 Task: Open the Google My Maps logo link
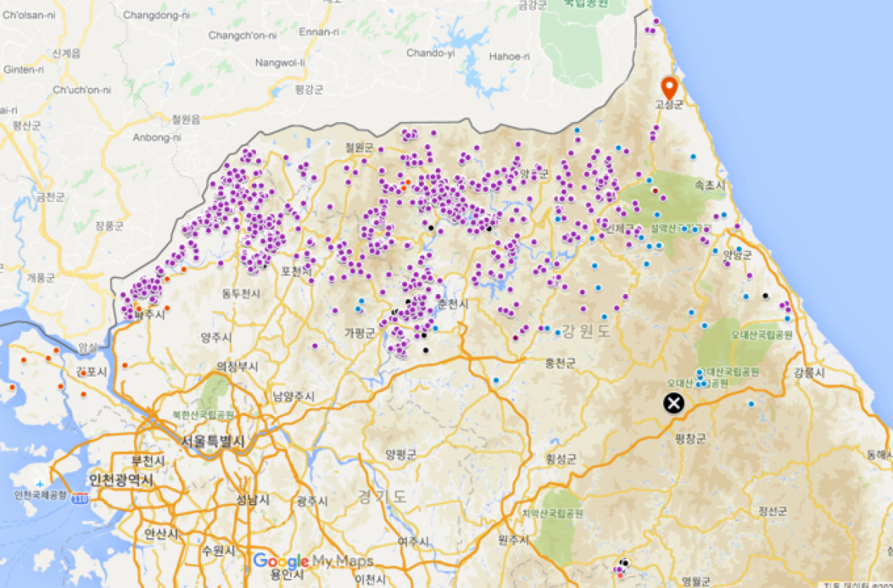pos(312,561)
